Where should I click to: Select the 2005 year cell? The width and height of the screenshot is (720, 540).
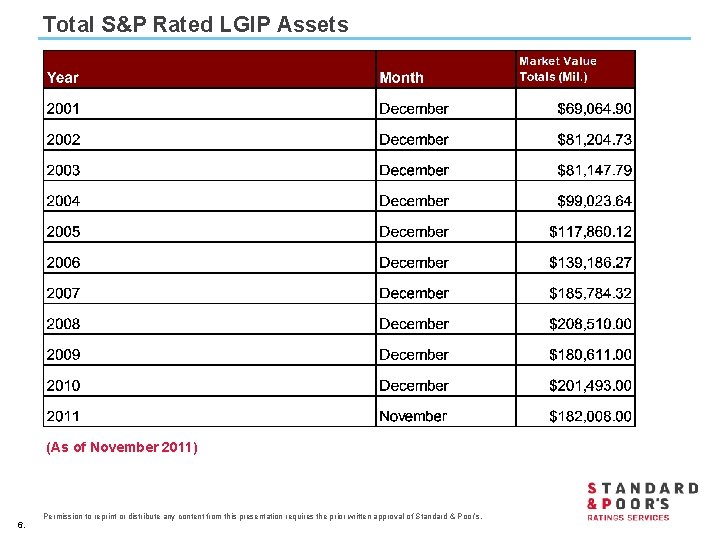[x=63, y=232]
